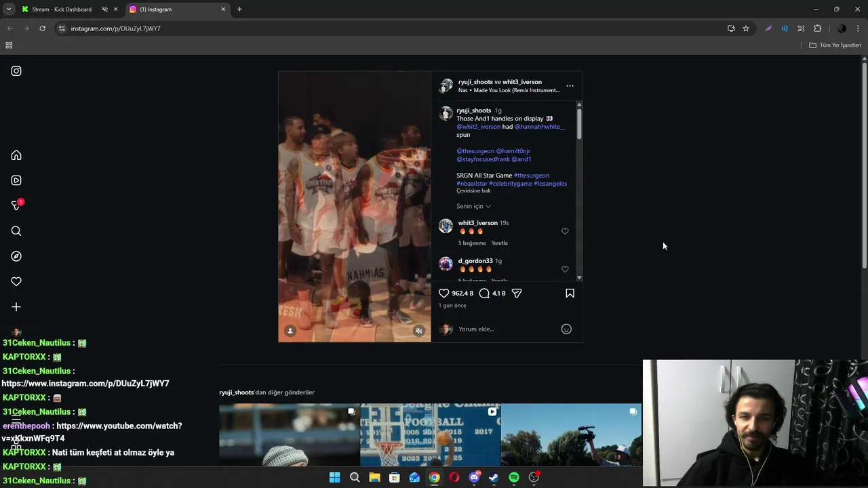Bookmark this page with star icon
Image resolution: width=868 pixels, height=488 pixels.
pyautogui.click(x=746, y=28)
